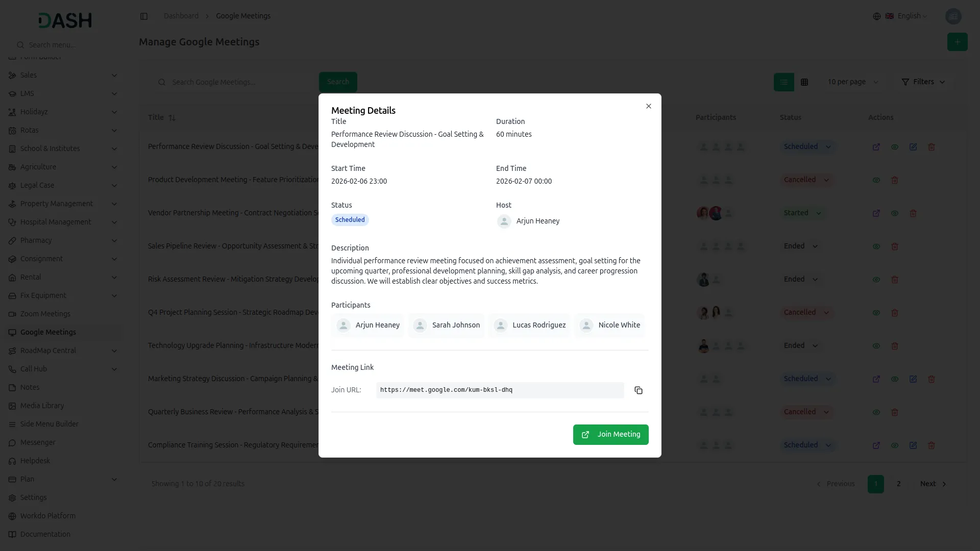Click the Join Meeting button
The image size is (980, 551).
click(610, 435)
